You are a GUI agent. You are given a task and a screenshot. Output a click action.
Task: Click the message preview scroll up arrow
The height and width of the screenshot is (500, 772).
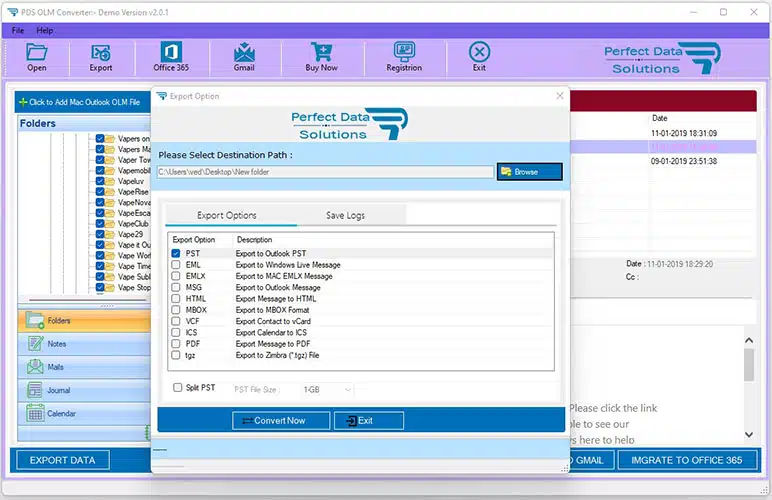coord(749,340)
